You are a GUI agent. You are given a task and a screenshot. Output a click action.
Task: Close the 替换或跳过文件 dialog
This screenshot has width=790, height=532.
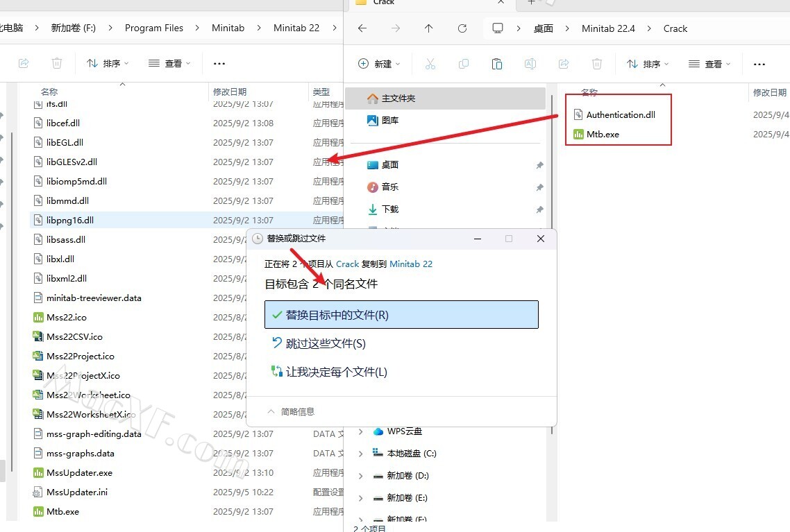point(541,239)
